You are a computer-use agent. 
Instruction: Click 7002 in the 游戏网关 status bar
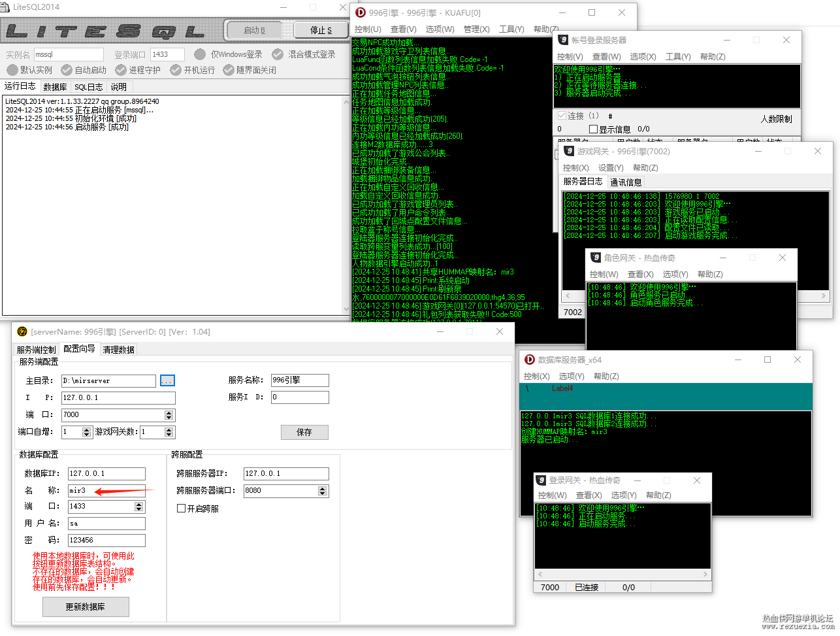(x=573, y=312)
